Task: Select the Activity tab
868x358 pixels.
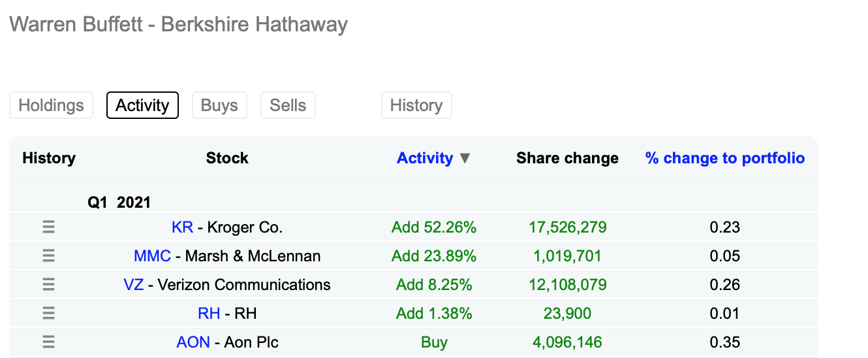Action: point(142,105)
